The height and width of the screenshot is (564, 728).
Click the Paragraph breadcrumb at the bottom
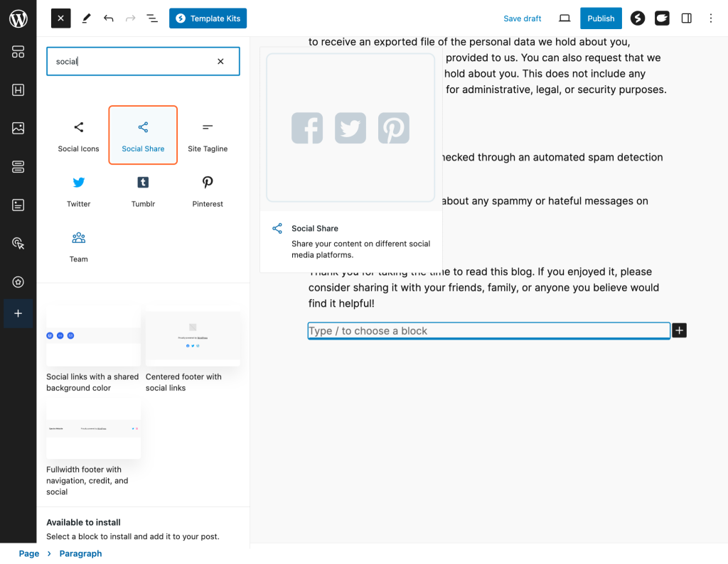[x=80, y=553]
